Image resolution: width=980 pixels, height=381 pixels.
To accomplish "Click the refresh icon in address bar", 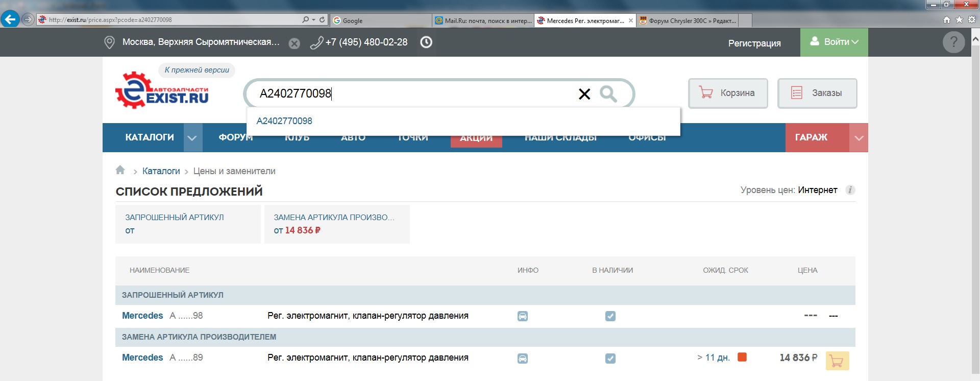I will 322,19.
